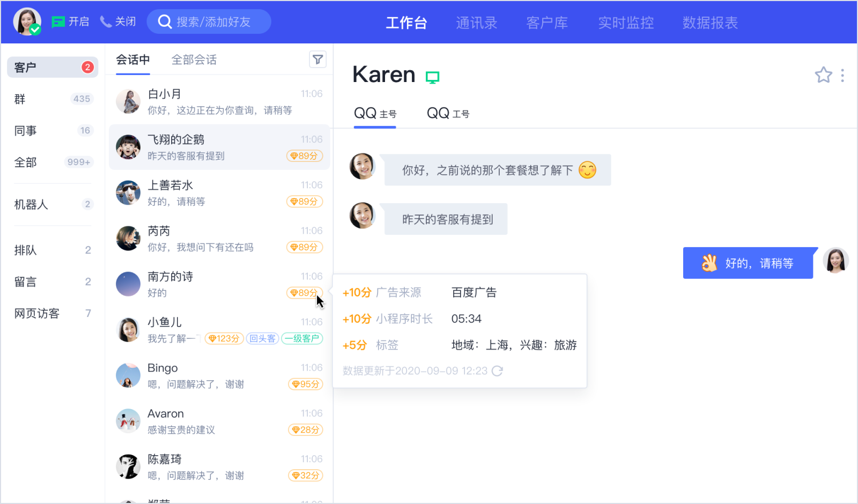Open the logged-in agent profile avatar

[27, 22]
